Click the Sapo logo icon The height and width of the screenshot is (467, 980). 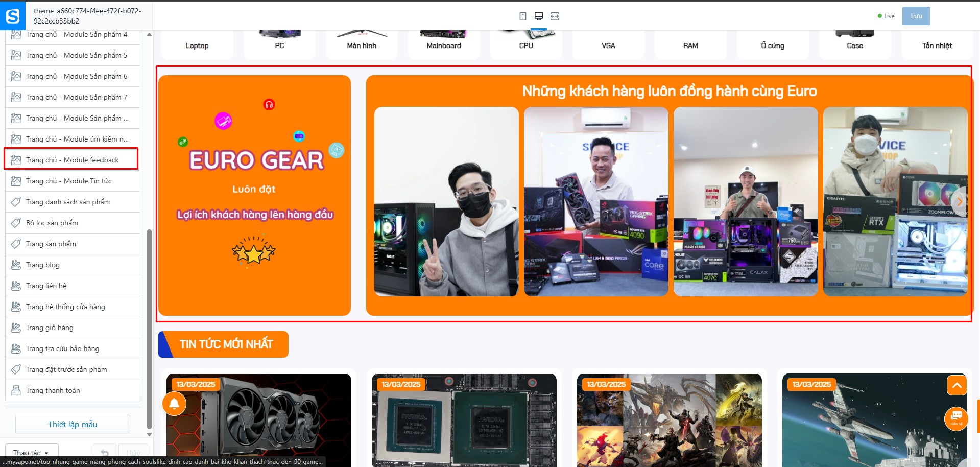[13, 16]
